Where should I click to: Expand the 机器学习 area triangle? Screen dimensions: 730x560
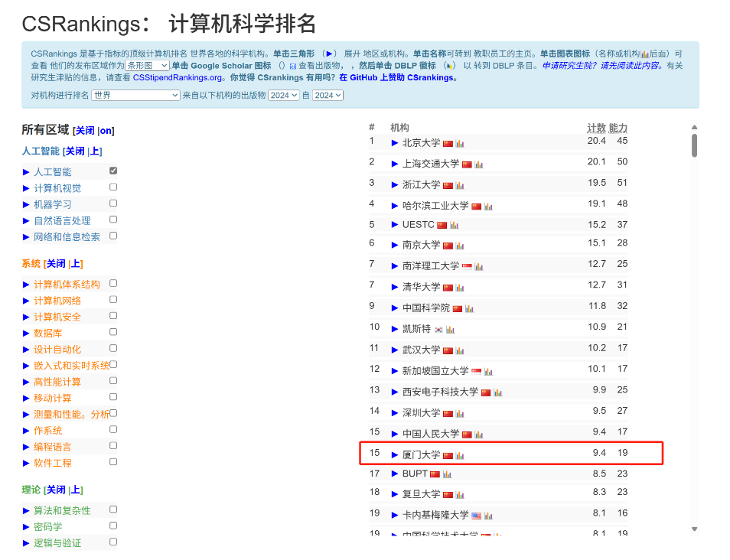click(26, 205)
